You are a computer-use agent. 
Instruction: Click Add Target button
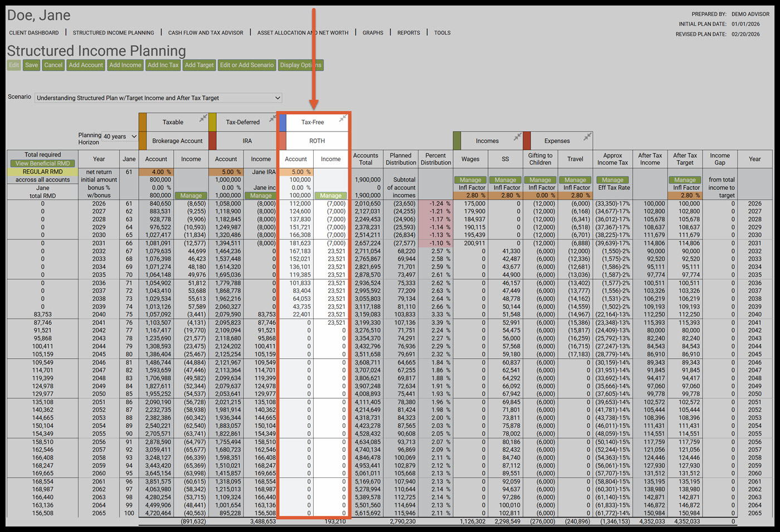click(x=199, y=65)
